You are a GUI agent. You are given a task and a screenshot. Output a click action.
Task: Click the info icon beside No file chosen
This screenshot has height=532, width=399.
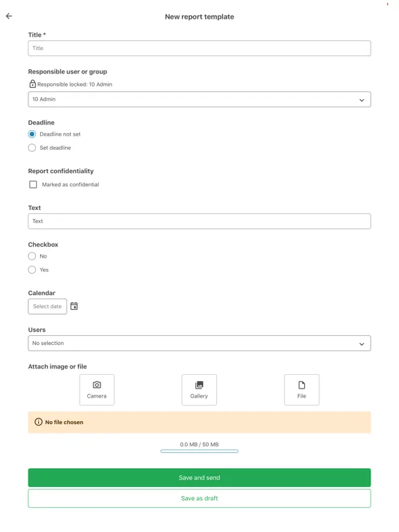pyautogui.click(x=38, y=422)
